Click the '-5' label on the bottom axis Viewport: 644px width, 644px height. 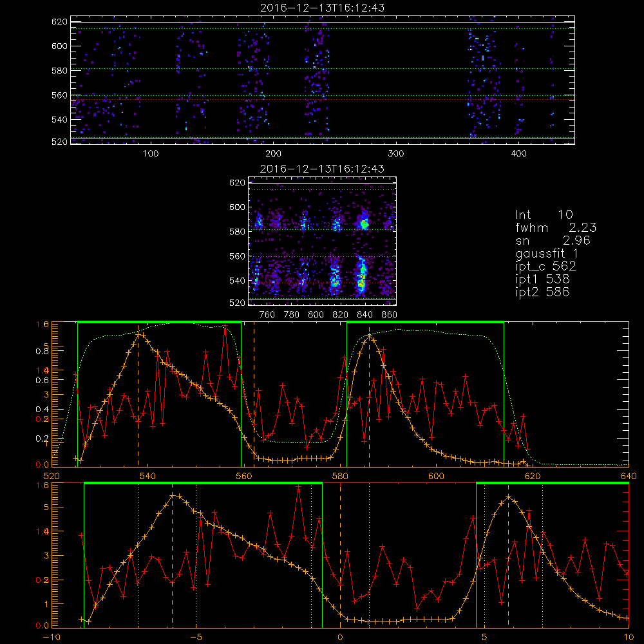click(196, 638)
